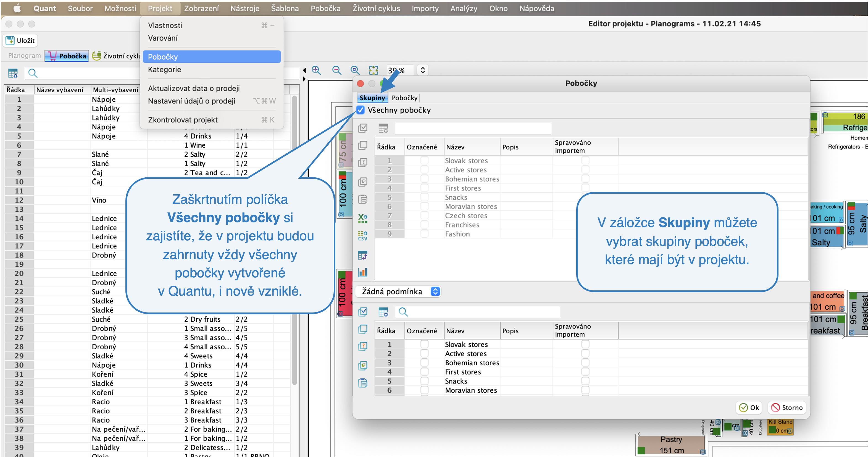This screenshot has height=457, width=868.
Task: Check Označené box for lower Bohemian stores
Action: [424, 362]
